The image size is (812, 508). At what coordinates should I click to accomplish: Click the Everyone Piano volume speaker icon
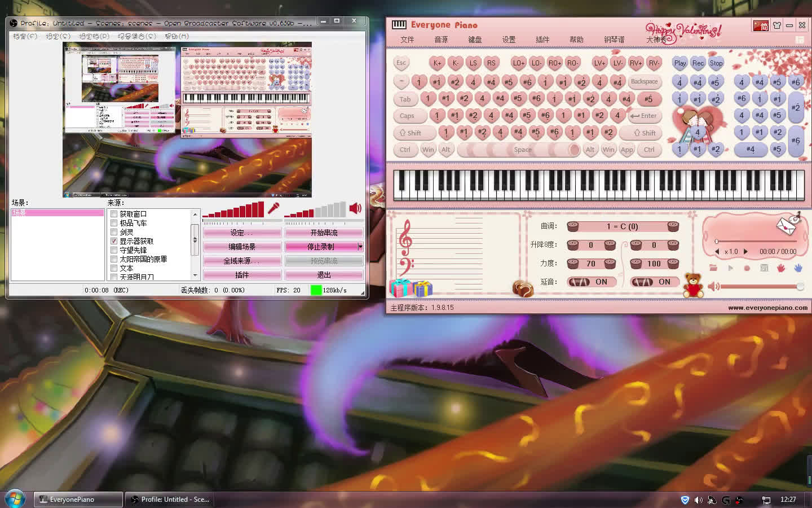(713, 287)
